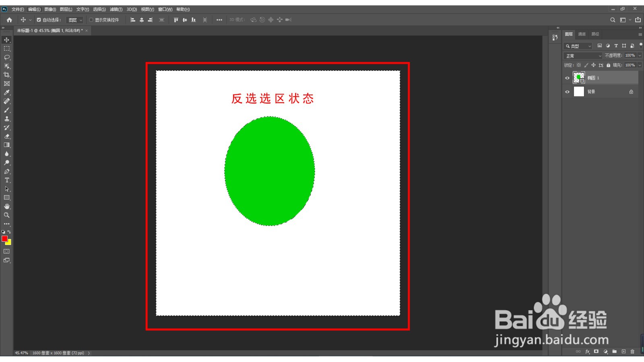Switch to the 通道 panel tab

pyautogui.click(x=583, y=34)
